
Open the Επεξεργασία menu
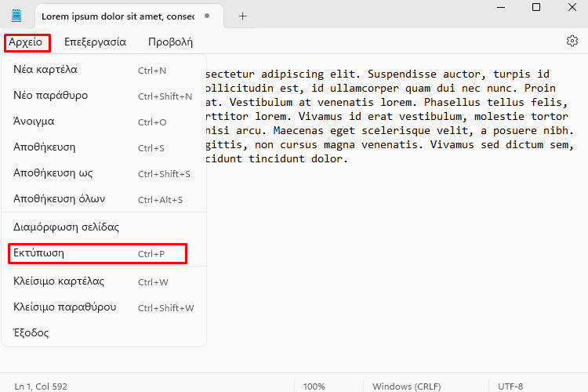pyautogui.click(x=95, y=42)
